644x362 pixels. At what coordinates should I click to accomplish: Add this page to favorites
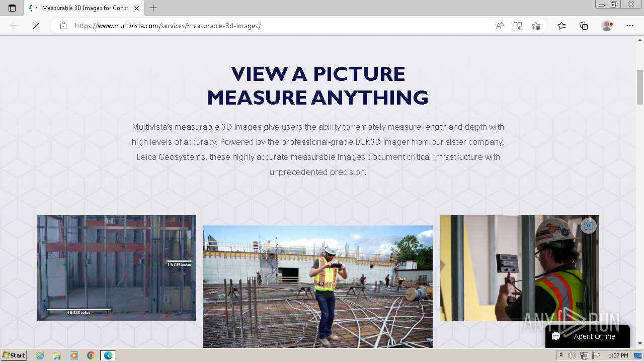536,26
